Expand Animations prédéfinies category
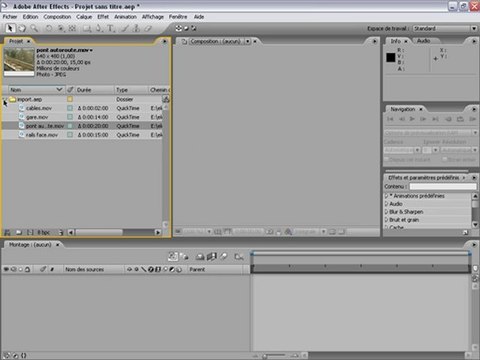 [x=387, y=196]
